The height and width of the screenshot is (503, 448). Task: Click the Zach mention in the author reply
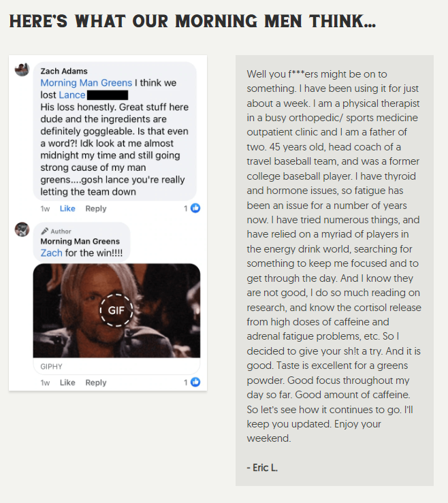click(x=51, y=253)
